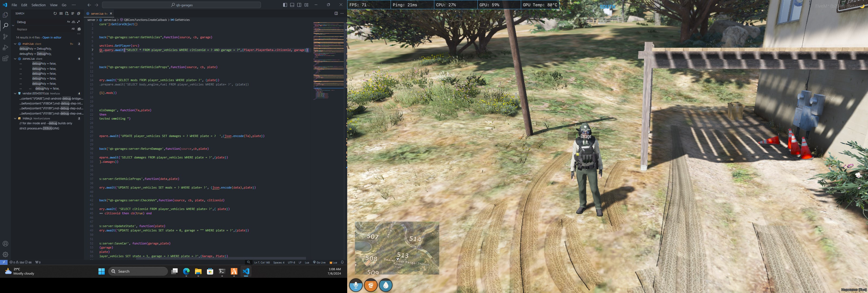Image resolution: width=868 pixels, height=293 pixels.
Task: Click the Ln 7, Col 148 position indicator
Action: 262,262
